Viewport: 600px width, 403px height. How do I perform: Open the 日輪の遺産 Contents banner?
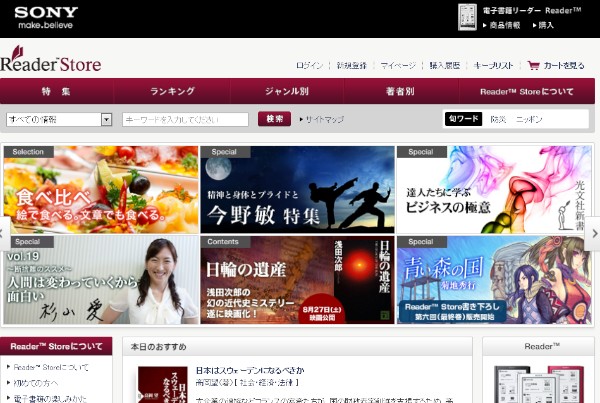coord(297,280)
